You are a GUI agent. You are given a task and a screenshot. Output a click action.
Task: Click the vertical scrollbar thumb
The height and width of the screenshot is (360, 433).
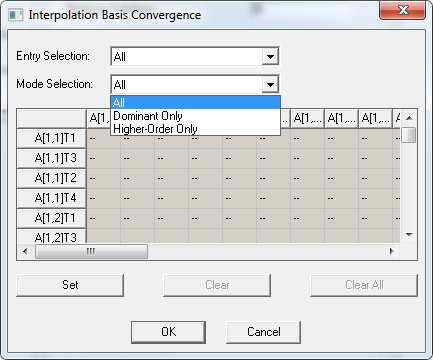click(x=409, y=135)
